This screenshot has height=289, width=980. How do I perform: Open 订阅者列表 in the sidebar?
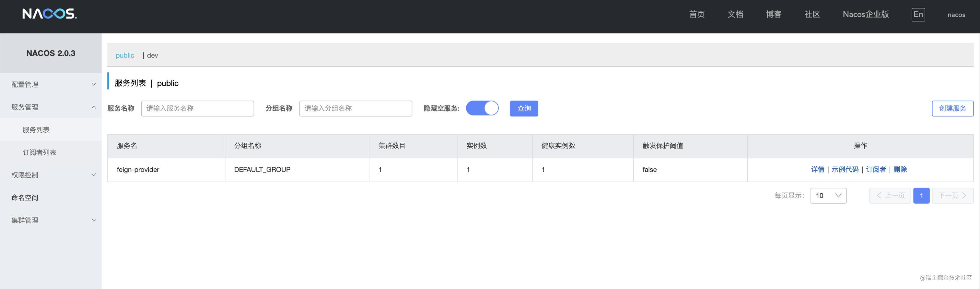(51, 152)
